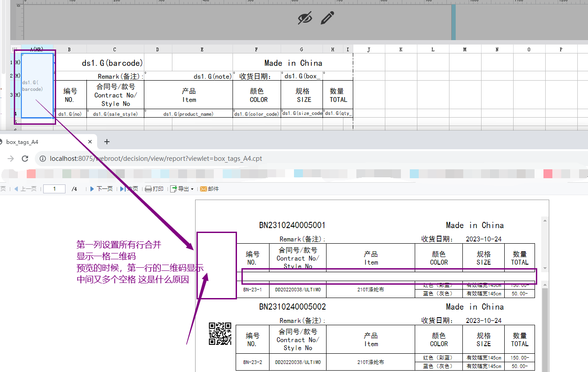The height and width of the screenshot is (372, 588).
Task: Click the pencil edit icon
Action: click(327, 18)
